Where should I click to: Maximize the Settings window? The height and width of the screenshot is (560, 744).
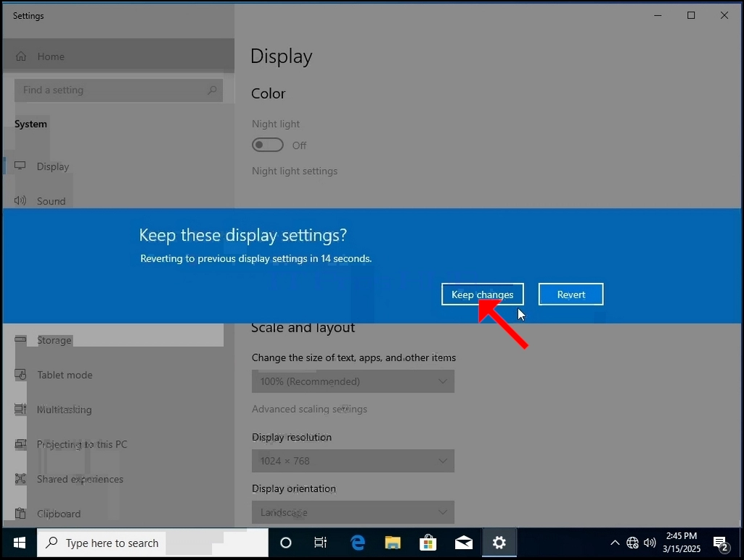coord(691,16)
